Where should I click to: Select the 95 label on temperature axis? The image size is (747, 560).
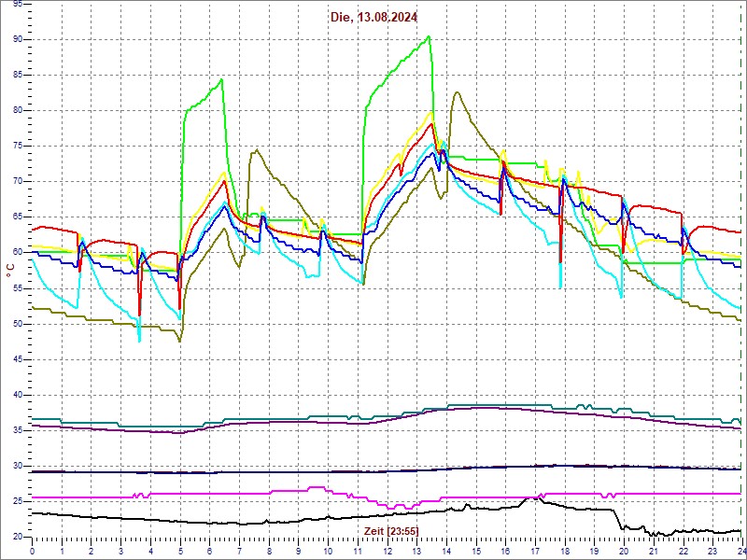tap(18, 4)
